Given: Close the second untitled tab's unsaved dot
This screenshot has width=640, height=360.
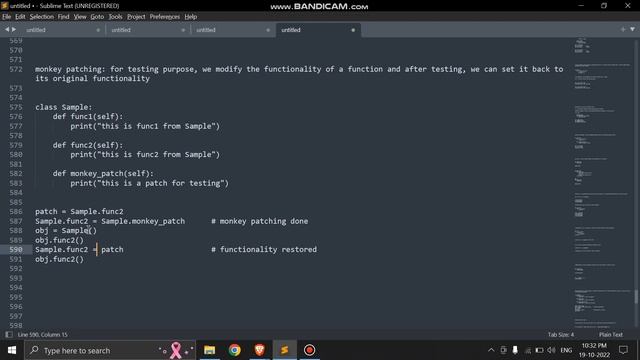Looking at the screenshot, I should 183,30.
